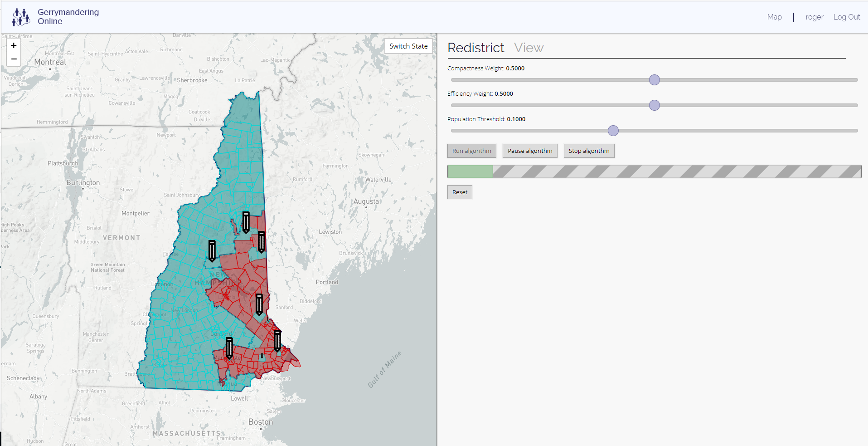Click the Reset button
This screenshot has height=446, width=868.
[x=460, y=192]
